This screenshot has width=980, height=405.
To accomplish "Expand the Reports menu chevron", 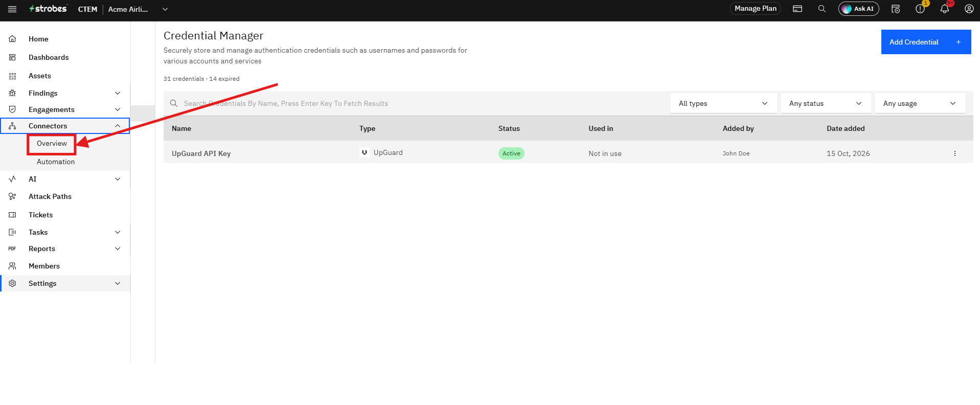I will click(x=118, y=249).
